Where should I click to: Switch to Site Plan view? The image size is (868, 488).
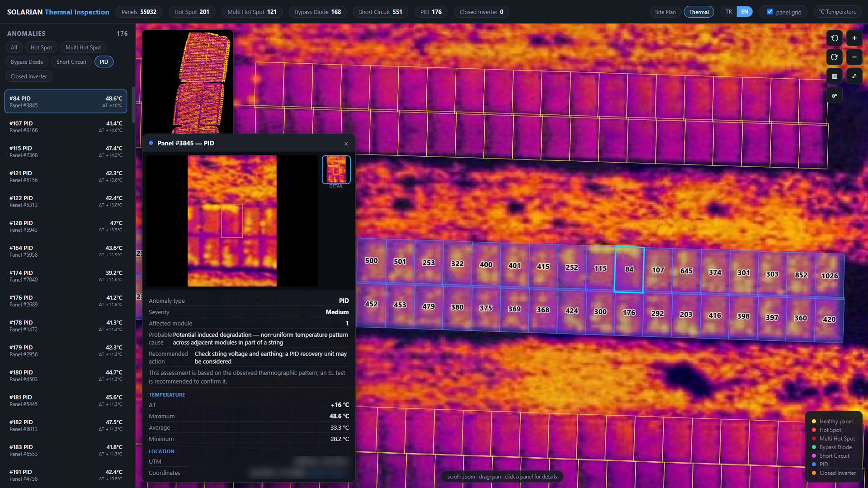pos(665,12)
